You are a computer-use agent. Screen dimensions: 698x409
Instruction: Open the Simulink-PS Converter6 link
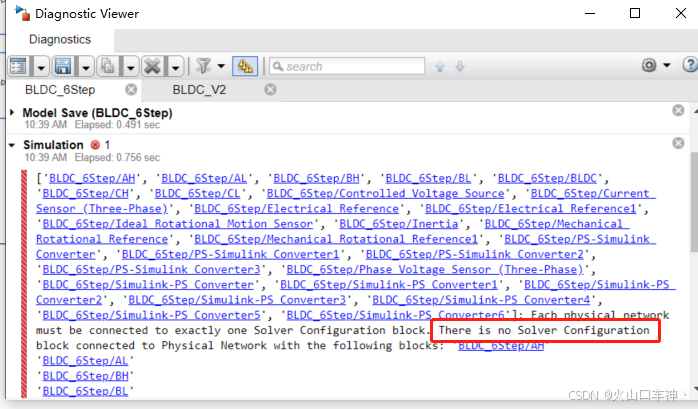click(x=395, y=315)
